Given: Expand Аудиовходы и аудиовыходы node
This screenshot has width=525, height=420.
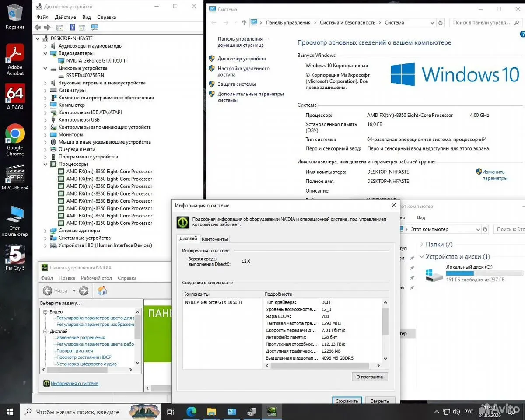Looking at the screenshot, I should pos(45,46).
